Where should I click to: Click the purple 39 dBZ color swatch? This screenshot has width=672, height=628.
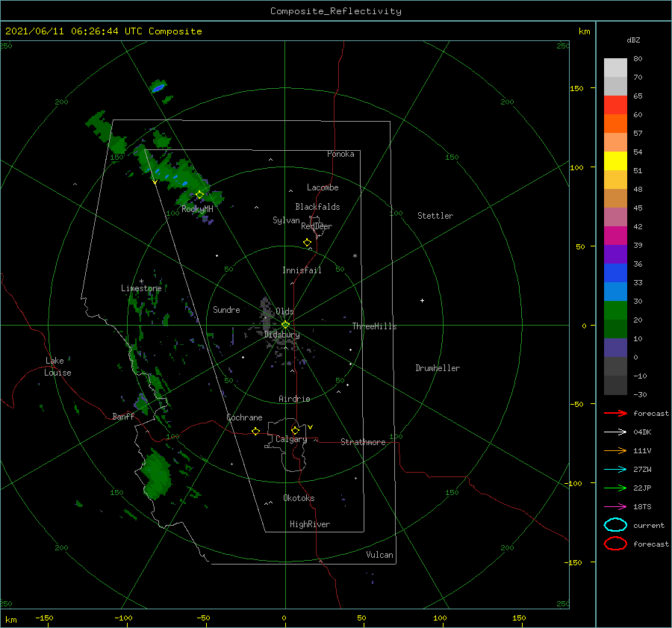(x=615, y=254)
